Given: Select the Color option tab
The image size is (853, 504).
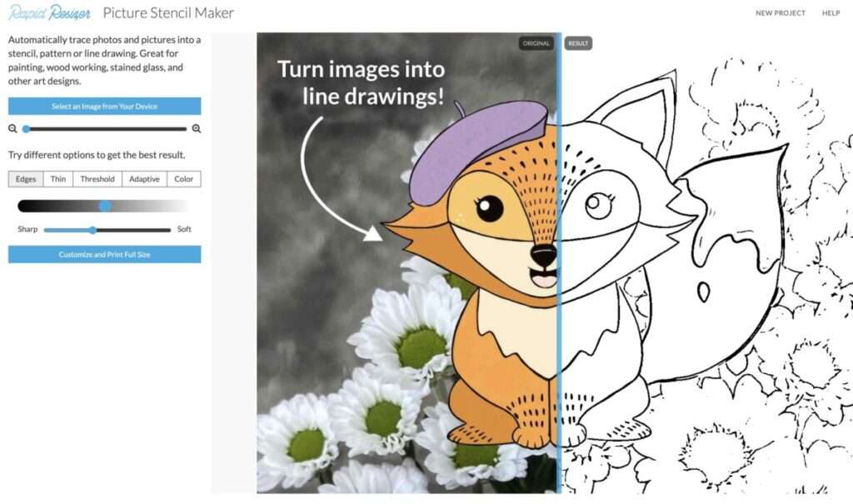Looking at the screenshot, I should (x=184, y=179).
